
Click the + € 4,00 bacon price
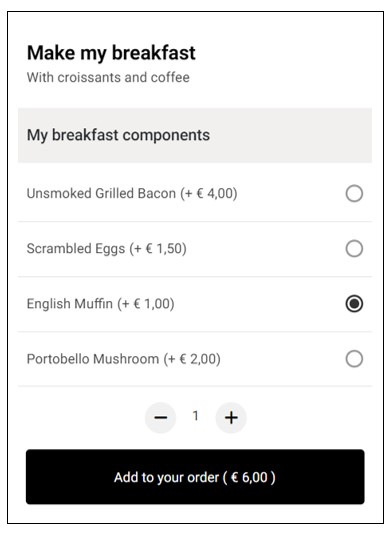(209, 193)
